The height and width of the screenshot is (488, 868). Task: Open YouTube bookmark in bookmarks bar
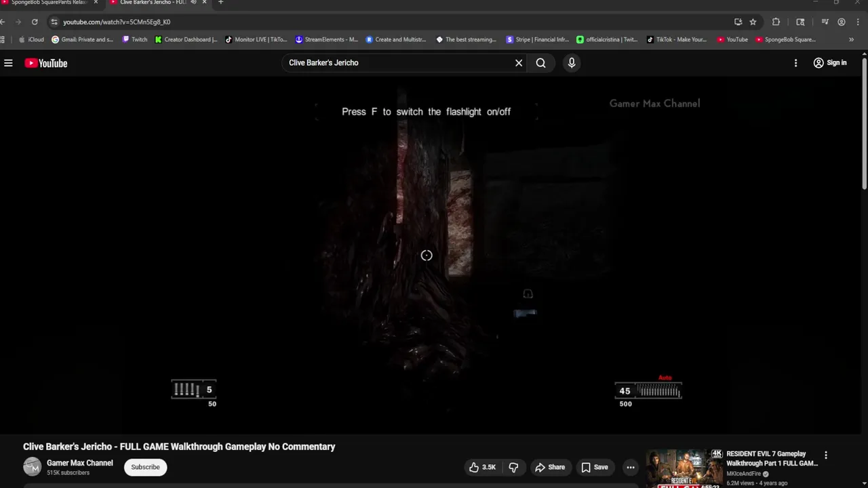(732, 39)
